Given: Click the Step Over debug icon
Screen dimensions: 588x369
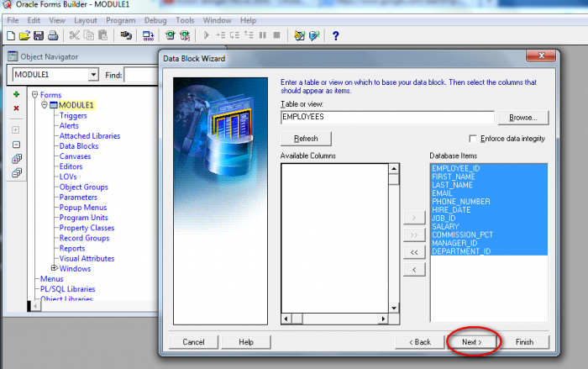Looking at the screenshot, I should (x=234, y=35).
